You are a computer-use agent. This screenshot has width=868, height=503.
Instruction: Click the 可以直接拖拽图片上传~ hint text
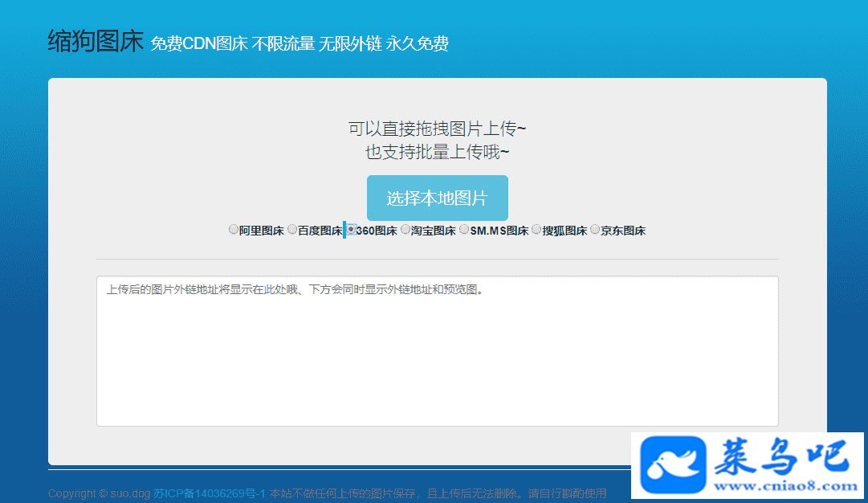tap(438, 129)
